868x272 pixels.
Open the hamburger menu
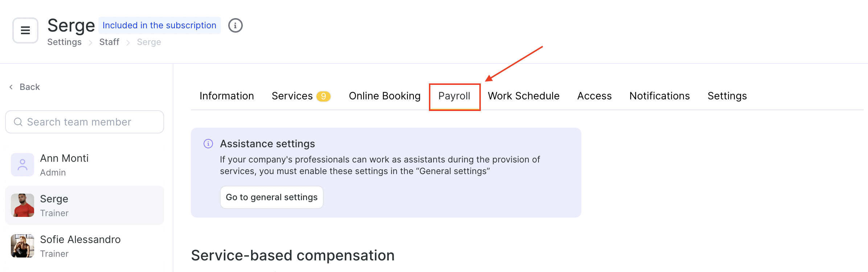click(x=25, y=30)
